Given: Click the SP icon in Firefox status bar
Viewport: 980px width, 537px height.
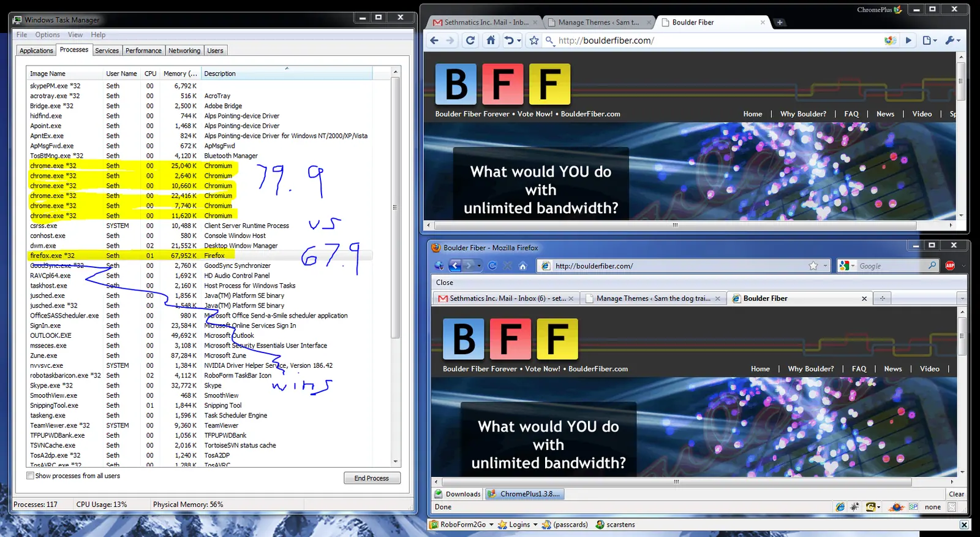Looking at the screenshot, I should [x=913, y=507].
